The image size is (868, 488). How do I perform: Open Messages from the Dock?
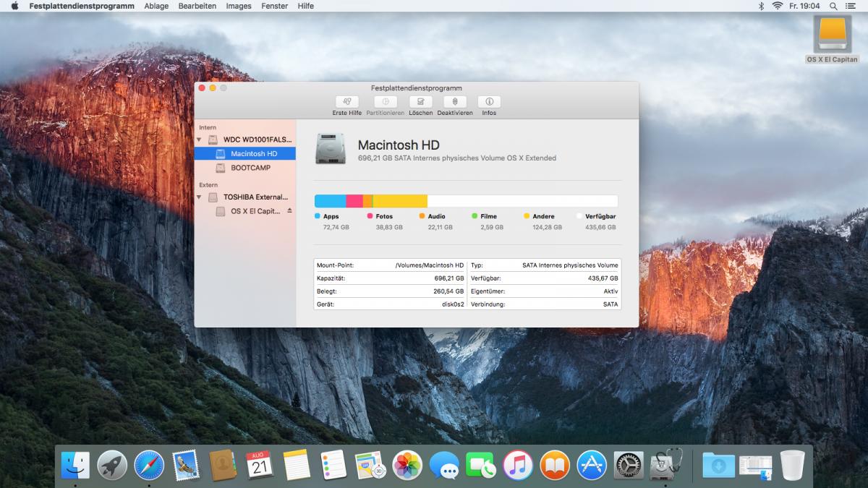click(444, 465)
